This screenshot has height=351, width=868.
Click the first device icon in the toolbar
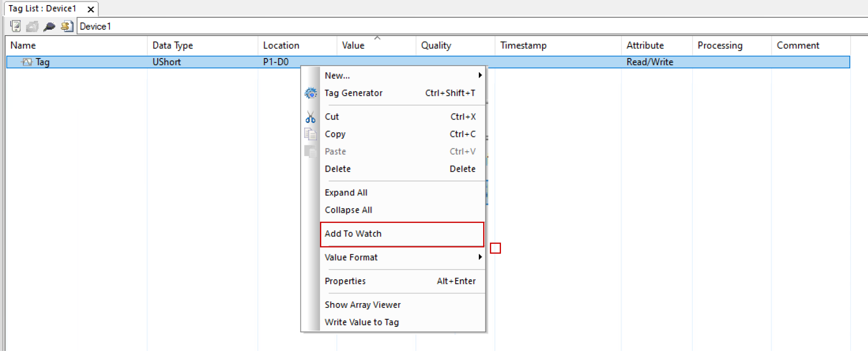(x=16, y=26)
